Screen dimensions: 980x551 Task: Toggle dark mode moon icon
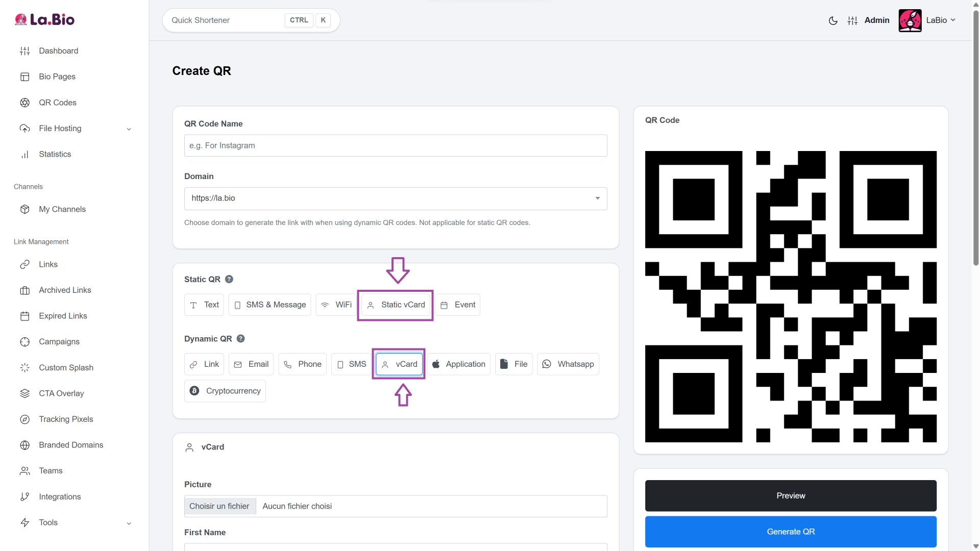point(833,20)
